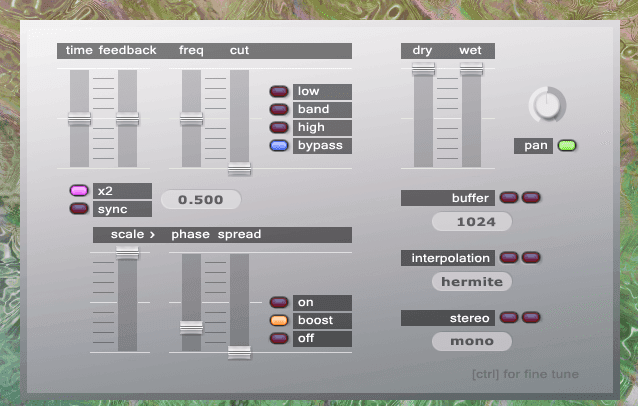Select the high filter mode LED
The width and height of the screenshot is (638, 406).
(x=278, y=128)
